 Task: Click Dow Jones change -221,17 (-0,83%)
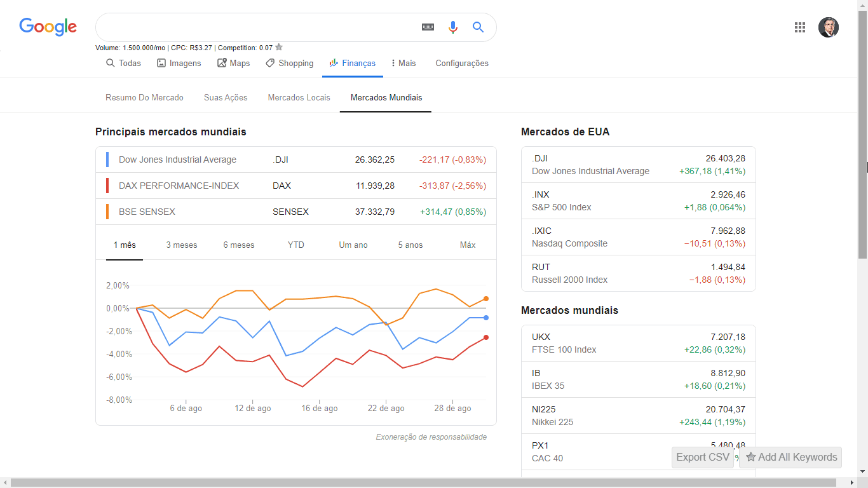coord(453,159)
